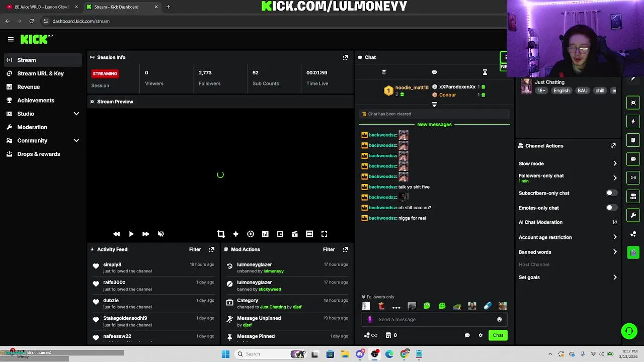Click the hourglass icon atop chat
This screenshot has width=644, height=362.
click(485, 72)
